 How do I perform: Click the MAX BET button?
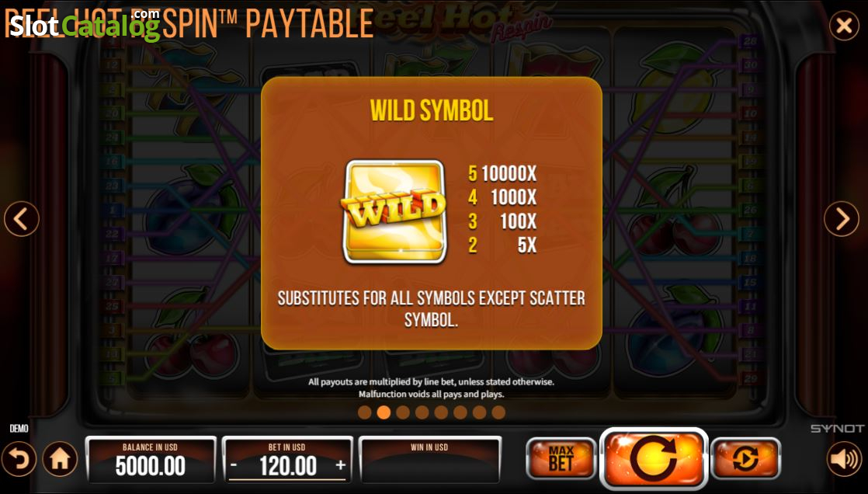561,458
